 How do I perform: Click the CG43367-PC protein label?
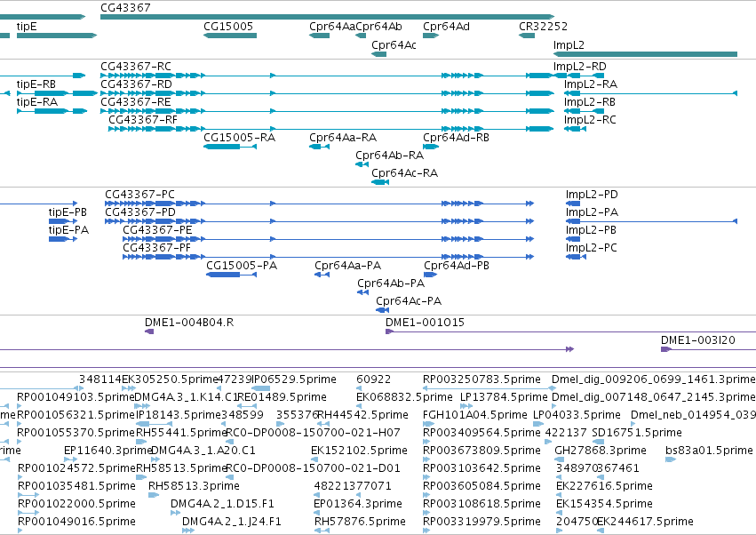(139, 194)
